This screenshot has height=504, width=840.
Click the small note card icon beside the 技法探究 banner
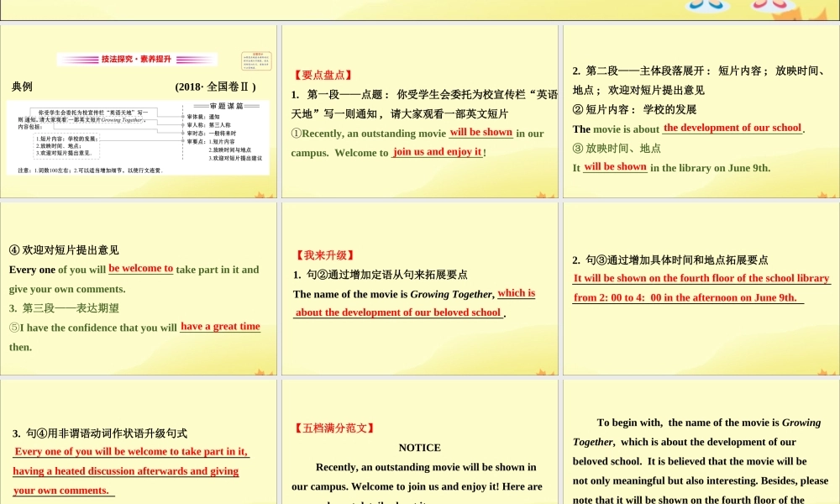click(256, 60)
